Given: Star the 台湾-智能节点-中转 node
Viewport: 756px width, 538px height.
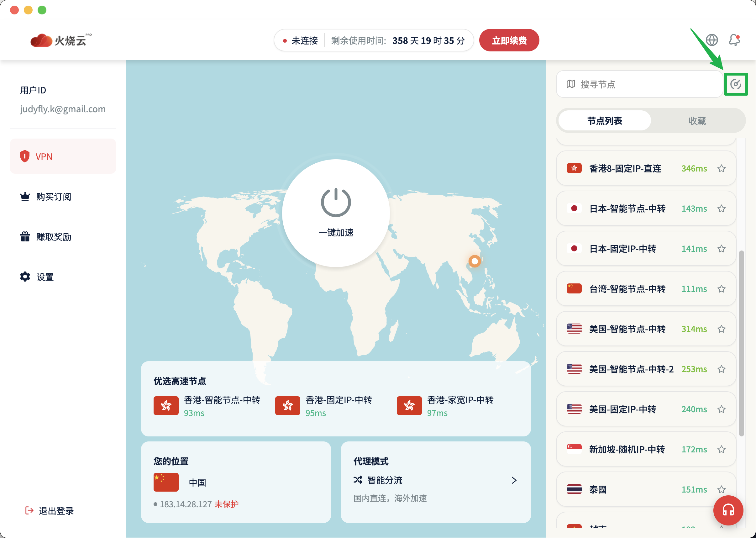Looking at the screenshot, I should tap(722, 288).
